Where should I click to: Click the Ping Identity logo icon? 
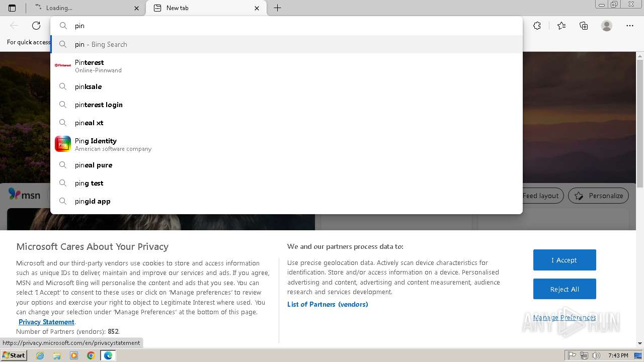point(63,144)
